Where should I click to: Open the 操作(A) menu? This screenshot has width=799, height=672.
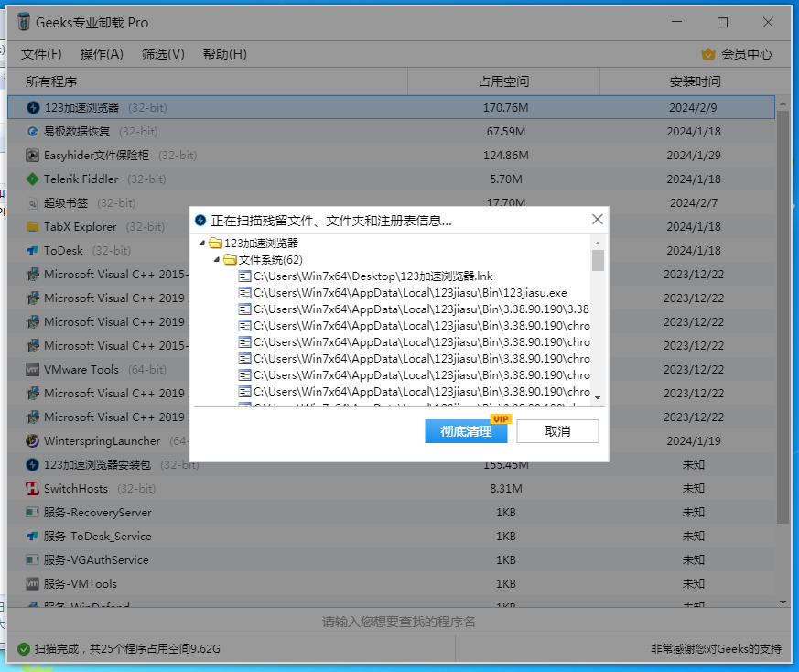[102, 54]
